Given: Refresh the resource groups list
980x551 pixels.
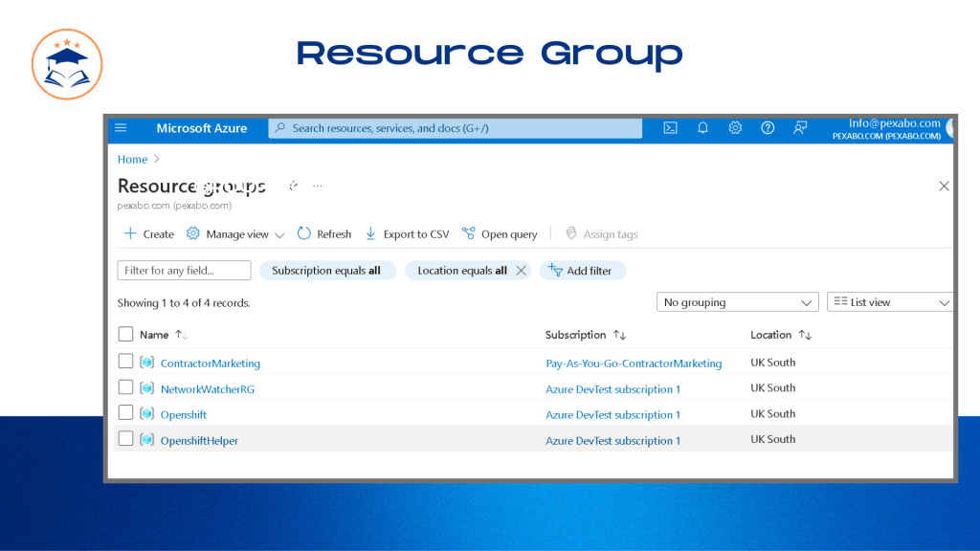Looking at the screenshot, I should click(x=323, y=234).
